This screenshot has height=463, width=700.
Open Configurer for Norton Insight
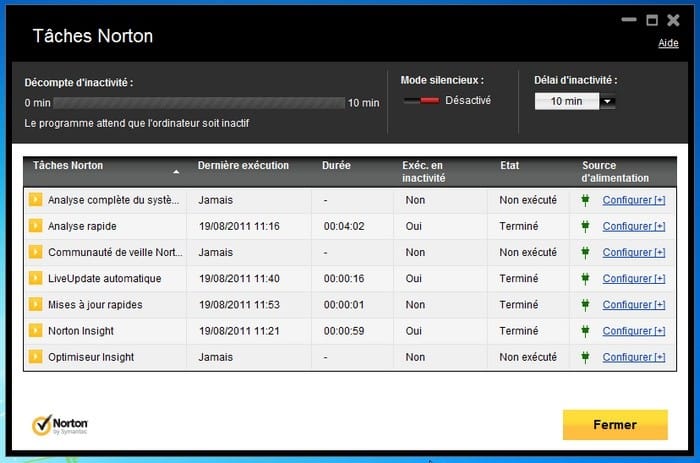coord(634,331)
